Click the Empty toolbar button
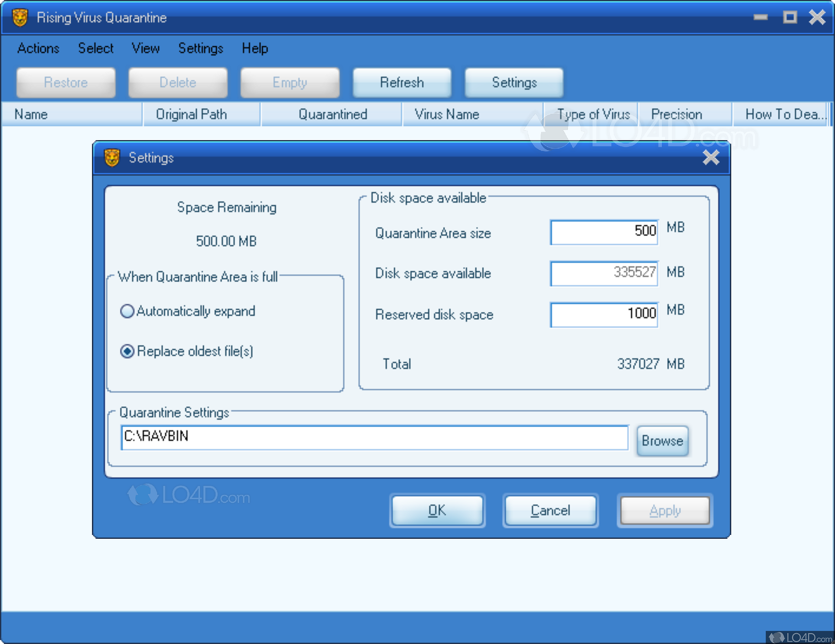Image resolution: width=835 pixels, height=644 pixels. point(290,83)
